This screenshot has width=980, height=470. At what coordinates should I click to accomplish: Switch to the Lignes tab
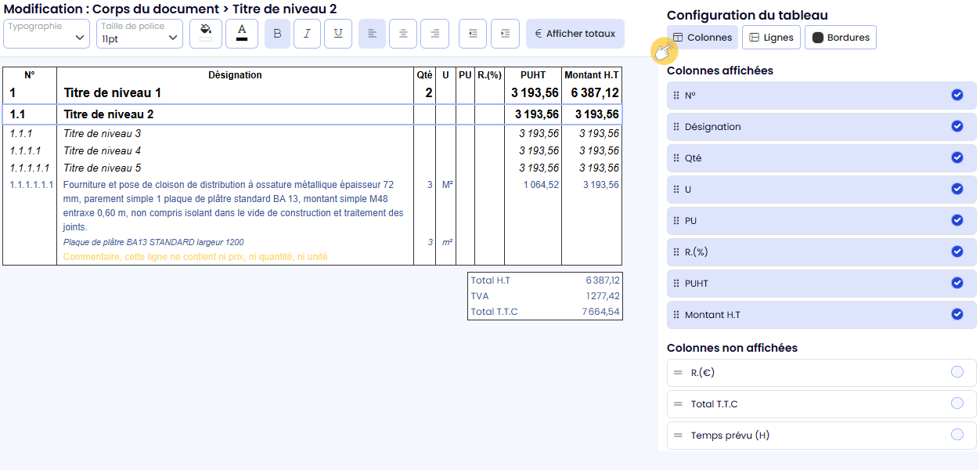[770, 38]
